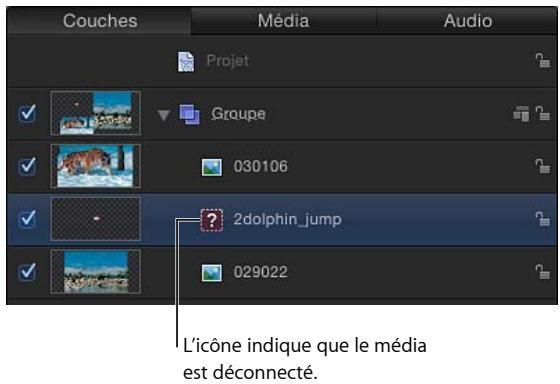
Task: Switch to the Couches tab
Action: point(99,21)
